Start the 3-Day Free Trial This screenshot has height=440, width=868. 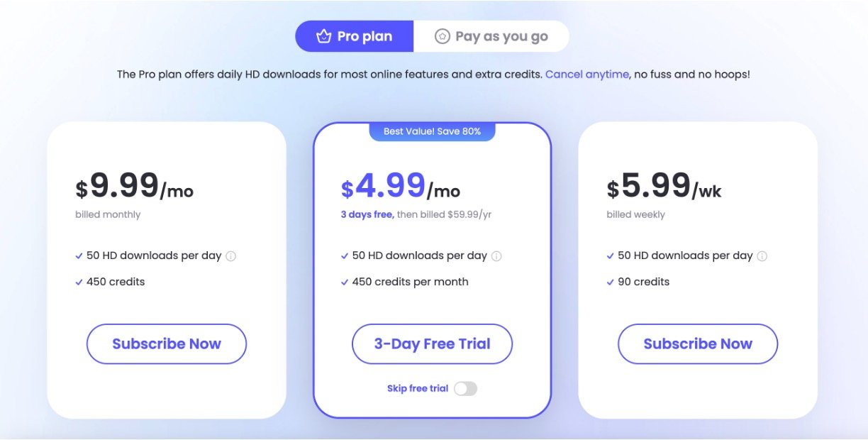[x=432, y=344]
